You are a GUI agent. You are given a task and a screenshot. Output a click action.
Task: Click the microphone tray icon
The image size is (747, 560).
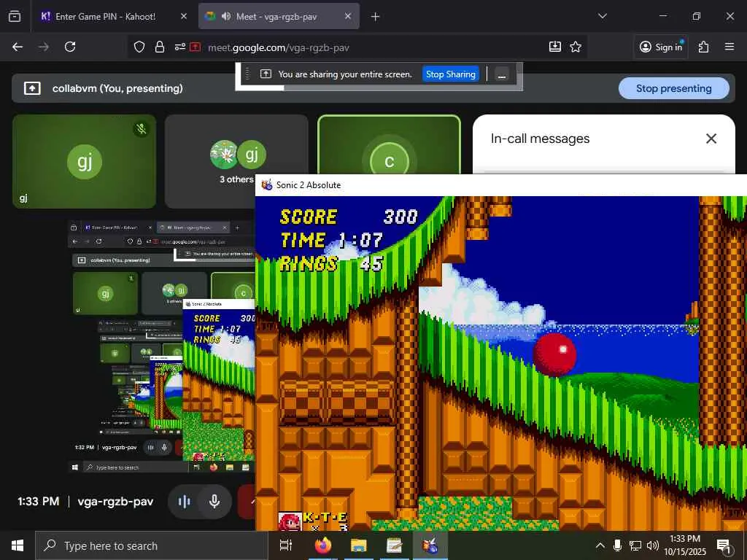point(617,545)
